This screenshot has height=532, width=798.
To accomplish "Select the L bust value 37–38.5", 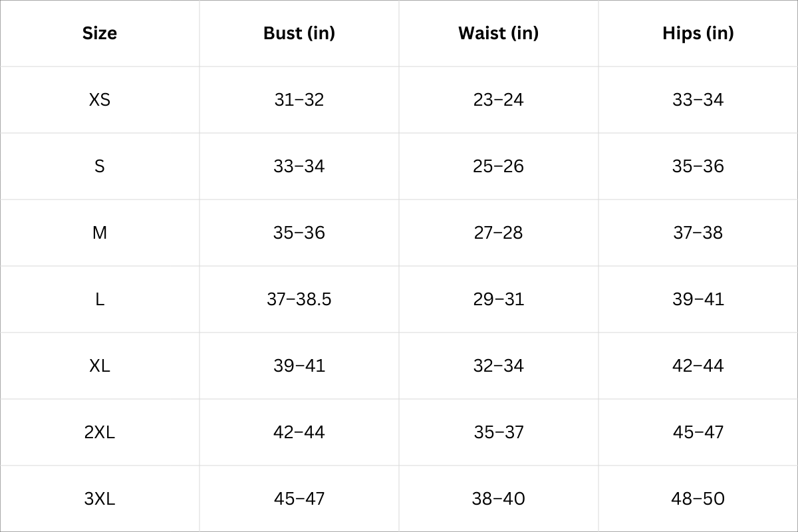I will point(299,299).
